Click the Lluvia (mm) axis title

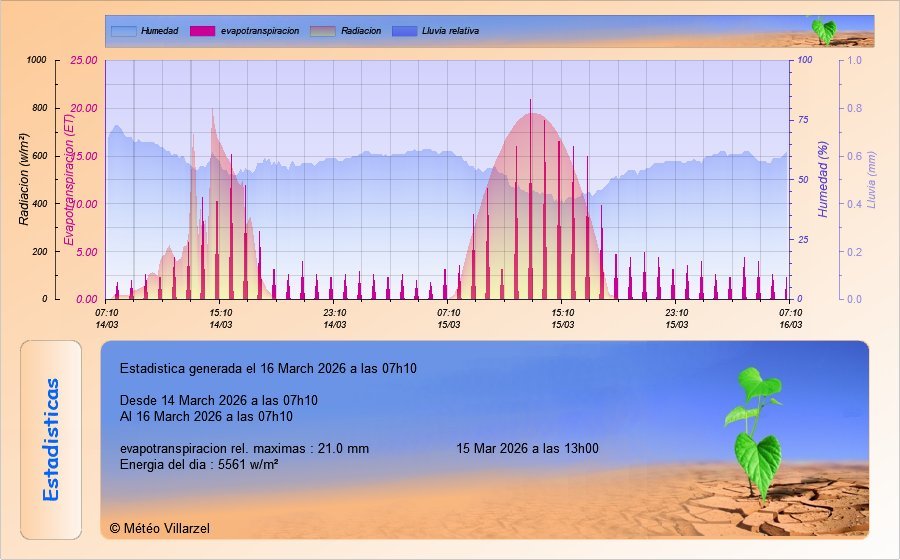coord(871,179)
